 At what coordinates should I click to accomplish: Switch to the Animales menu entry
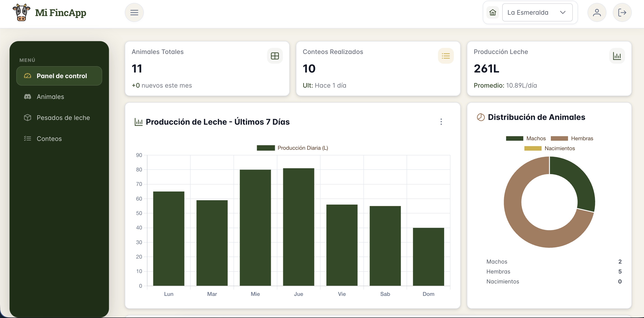[x=50, y=97]
